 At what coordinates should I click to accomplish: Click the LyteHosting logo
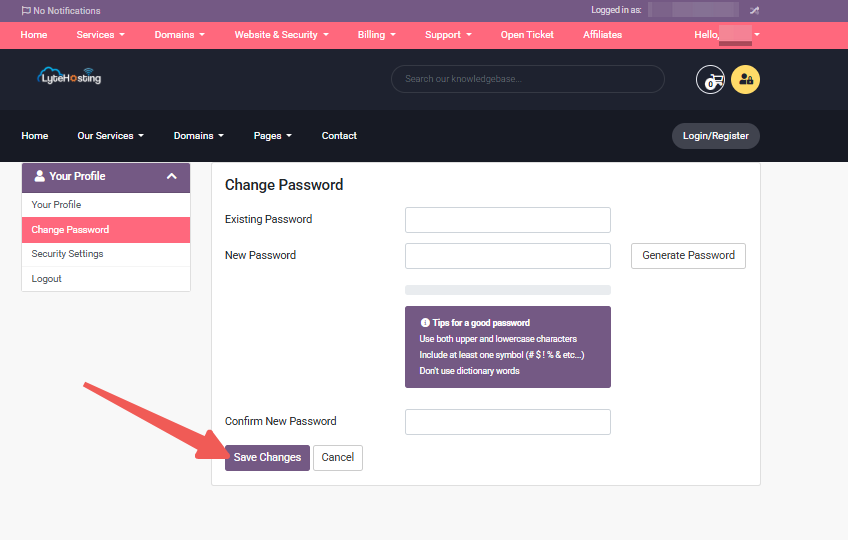(69, 76)
